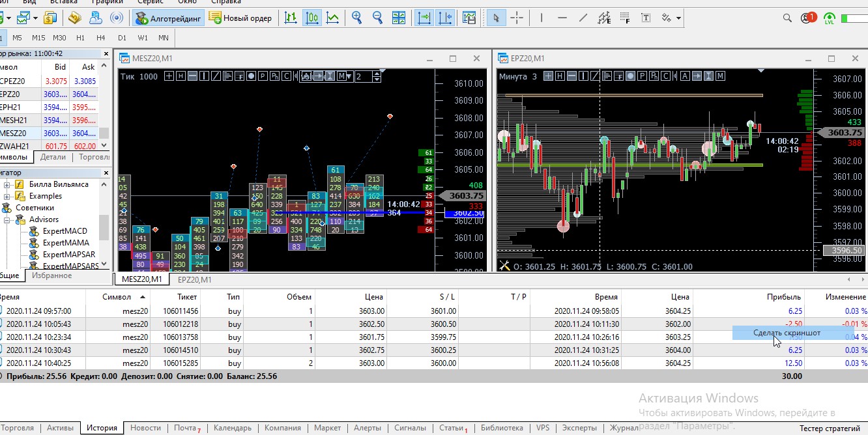Viewport: 868px width, 435px height.
Task: Select the H4 timeframe
Action: pyautogui.click(x=100, y=38)
